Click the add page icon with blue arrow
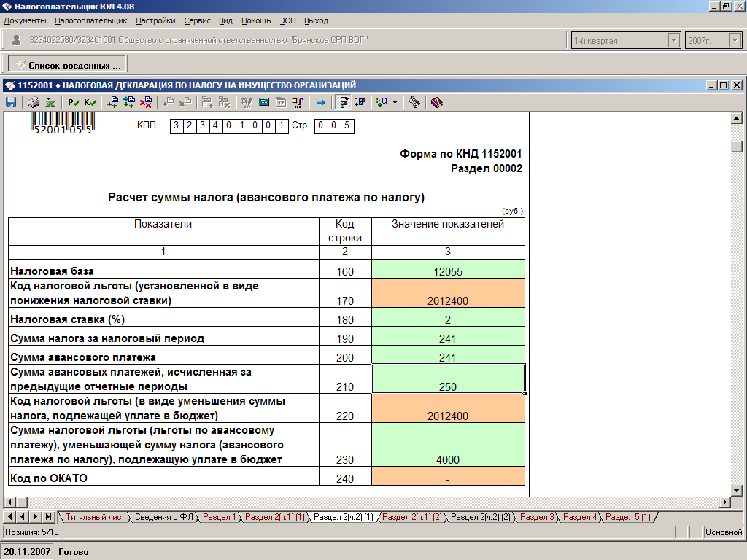 pos(129,102)
